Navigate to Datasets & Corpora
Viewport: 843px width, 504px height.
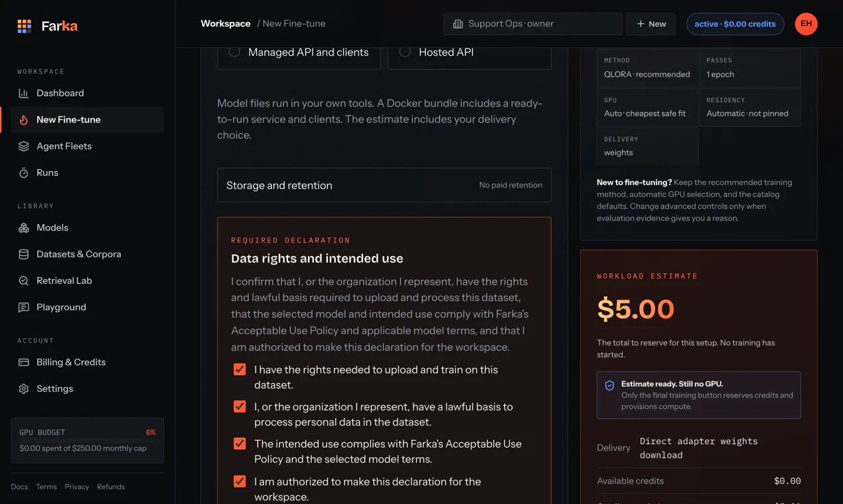point(88,255)
